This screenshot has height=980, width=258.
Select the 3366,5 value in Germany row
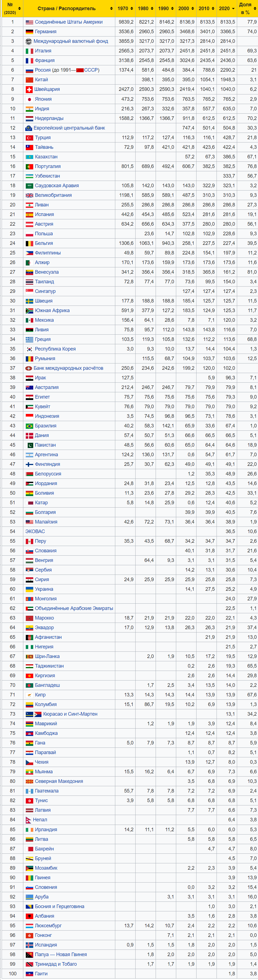coord(228,32)
